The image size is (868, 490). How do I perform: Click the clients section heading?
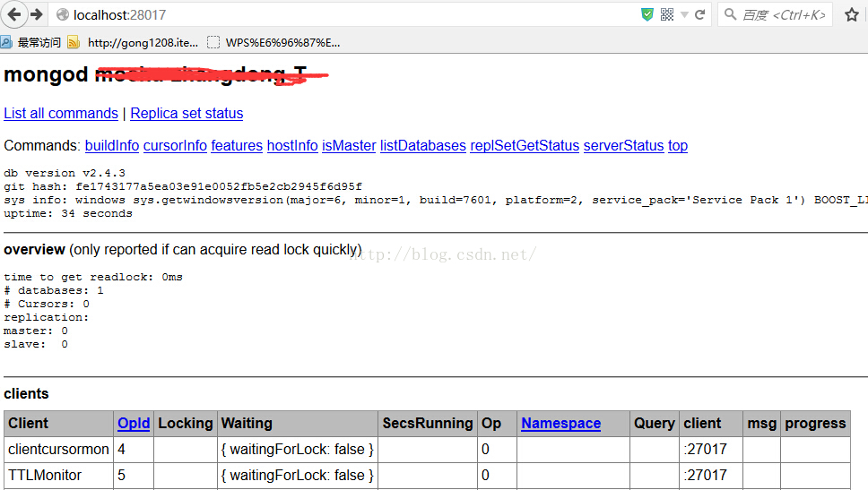coord(26,394)
